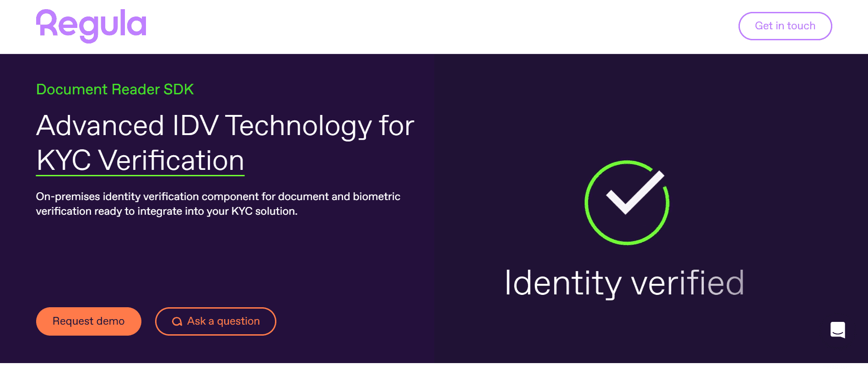Click the On-premises identity verification description line
This screenshot has height=375, width=868.
pyautogui.click(x=218, y=196)
